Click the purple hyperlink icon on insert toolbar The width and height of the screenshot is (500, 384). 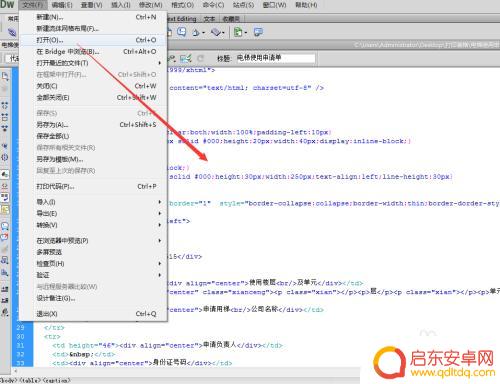click(x=12, y=32)
